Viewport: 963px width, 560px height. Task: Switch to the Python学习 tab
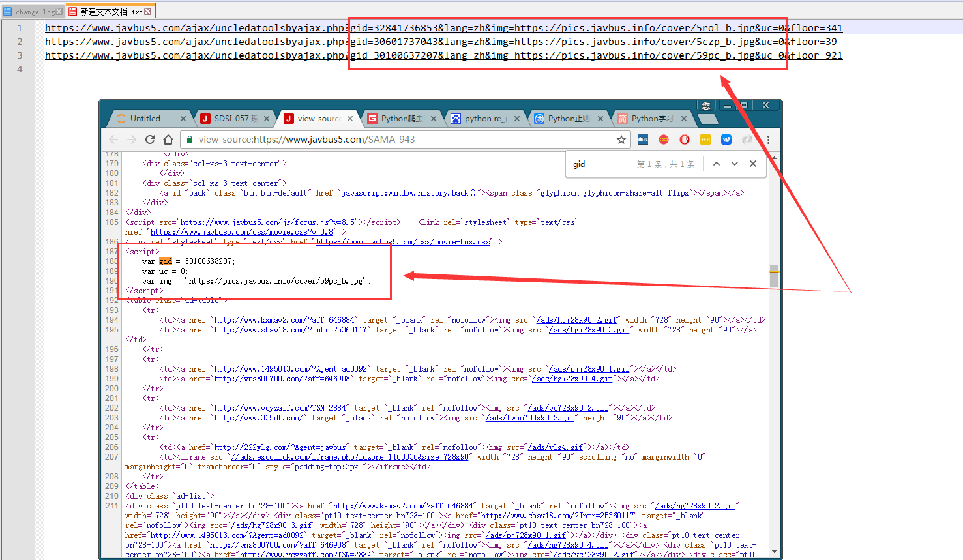[x=652, y=119]
